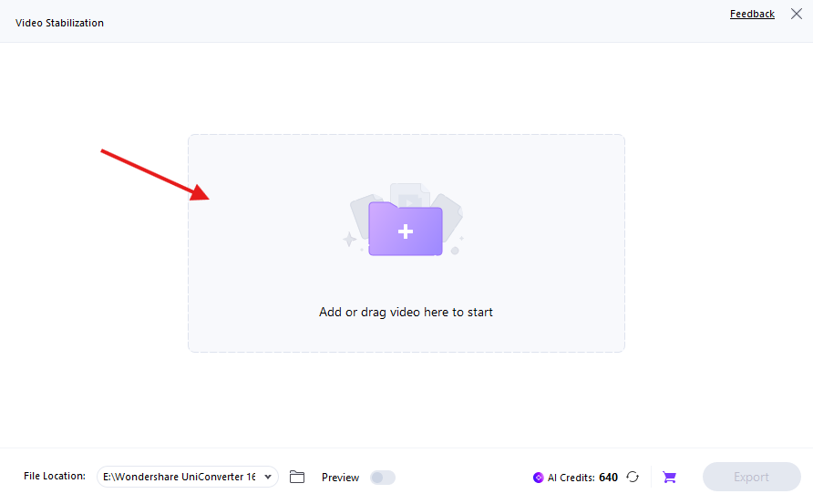Image resolution: width=813 pixels, height=504 pixels.
Task: Refresh the AI Credits count
Action: tap(633, 477)
